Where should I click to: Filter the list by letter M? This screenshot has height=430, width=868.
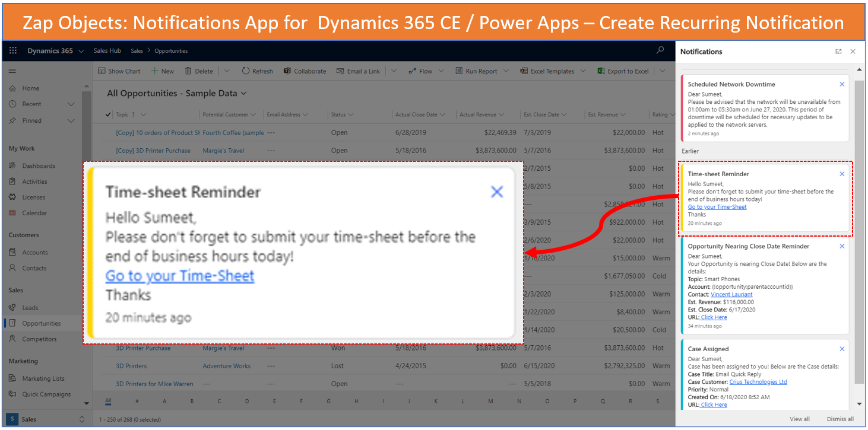[491, 402]
